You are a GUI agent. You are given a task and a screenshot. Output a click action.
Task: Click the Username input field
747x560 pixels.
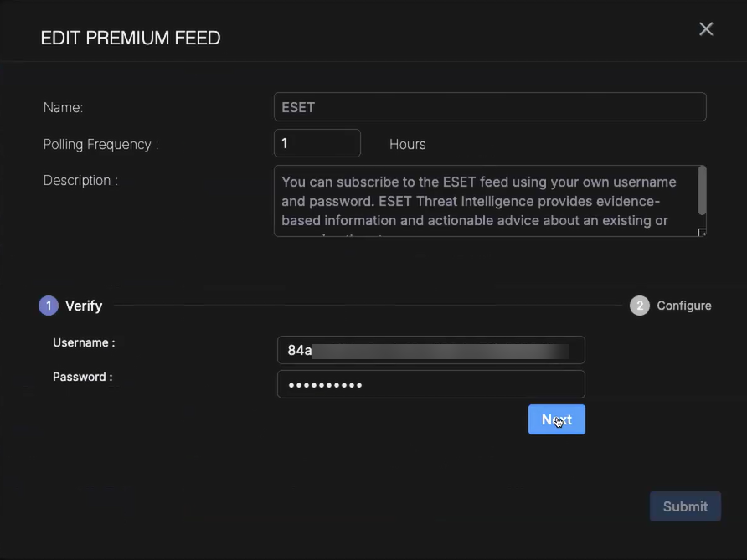pos(430,350)
